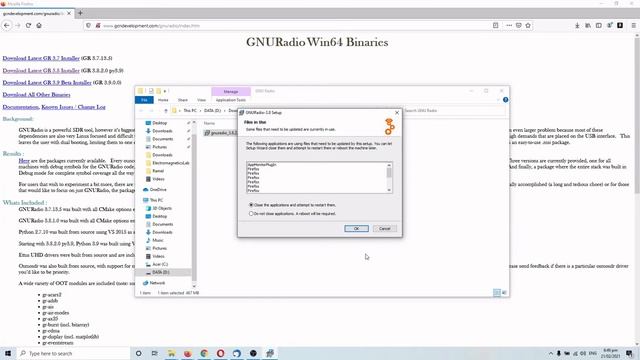640x360 pixels.
Task: Select 'This PC' in the Explorer breadcrumb
Action: (x=190, y=111)
